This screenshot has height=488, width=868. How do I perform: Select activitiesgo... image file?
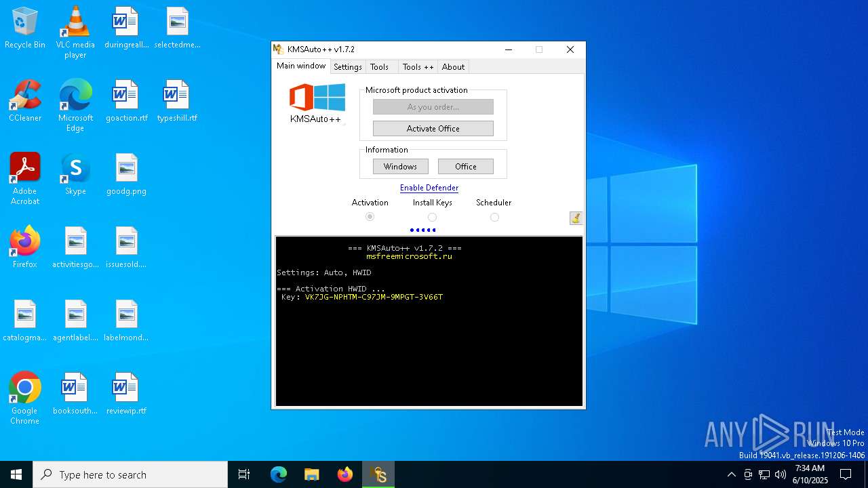[x=75, y=247]
